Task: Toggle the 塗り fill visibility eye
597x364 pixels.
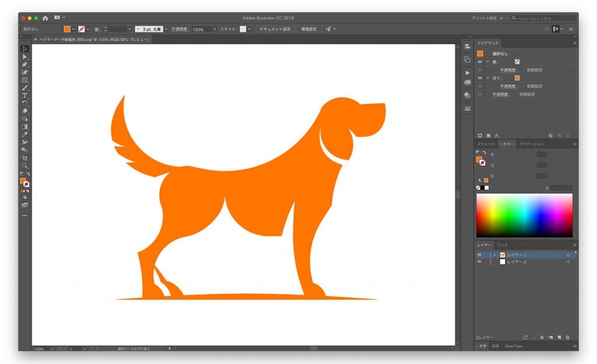Action: point(480,77)
